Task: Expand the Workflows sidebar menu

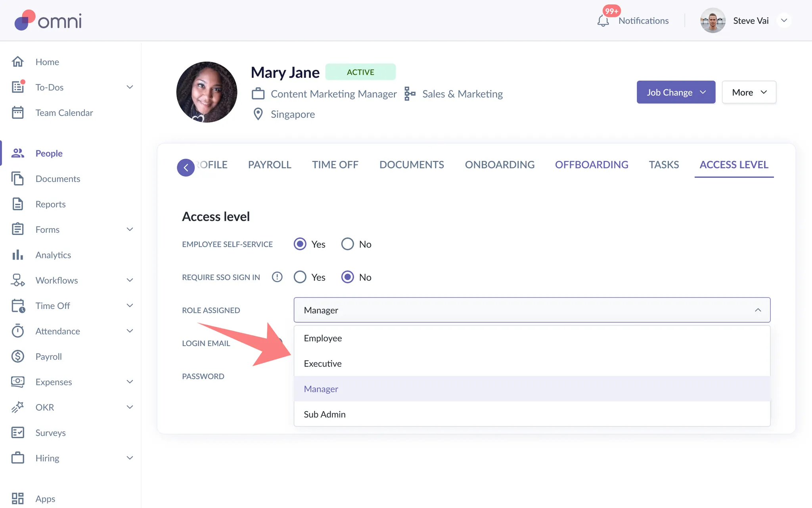Action: tap(130, 280)
